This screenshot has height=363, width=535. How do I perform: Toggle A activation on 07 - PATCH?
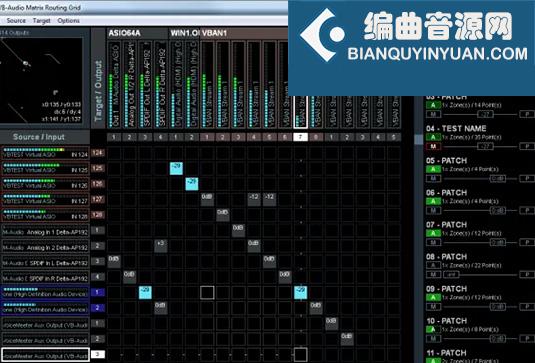(x=433, y=233)
